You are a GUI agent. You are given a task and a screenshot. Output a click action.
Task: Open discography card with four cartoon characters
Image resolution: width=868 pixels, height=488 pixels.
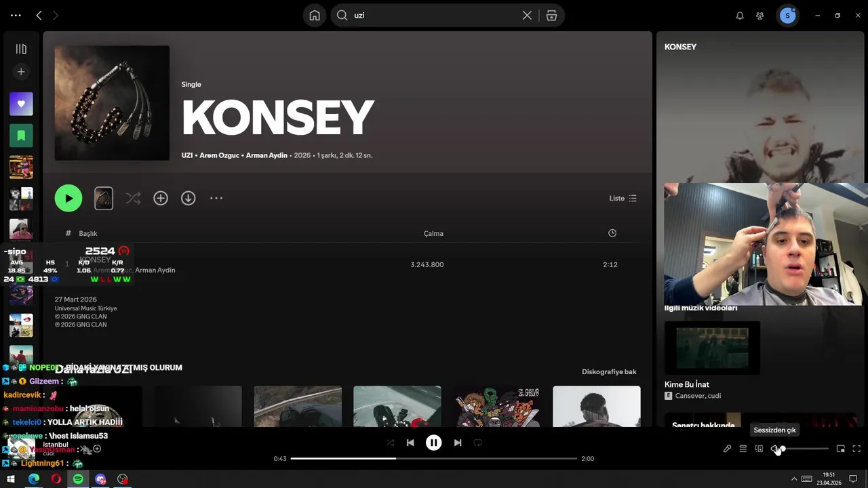497,407
